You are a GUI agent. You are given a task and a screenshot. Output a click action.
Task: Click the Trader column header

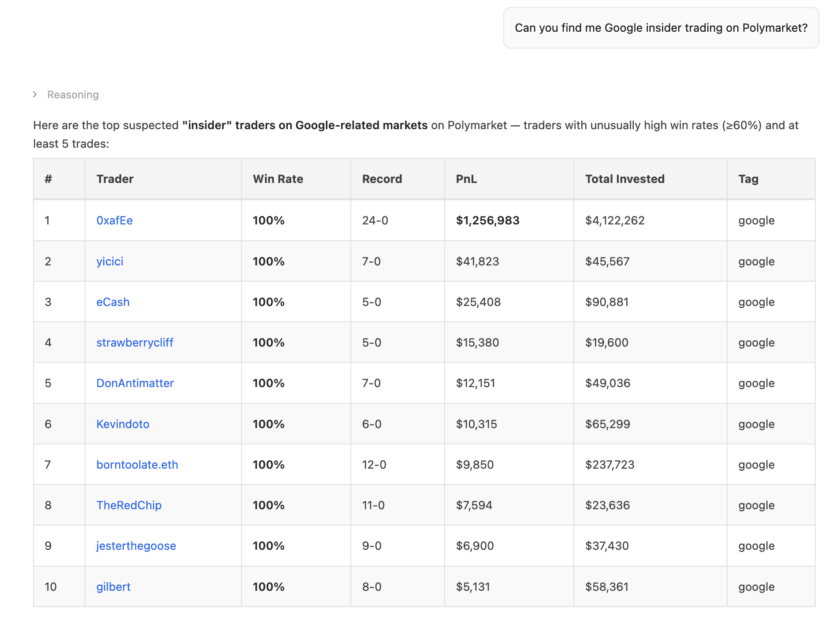pos(115,179)
